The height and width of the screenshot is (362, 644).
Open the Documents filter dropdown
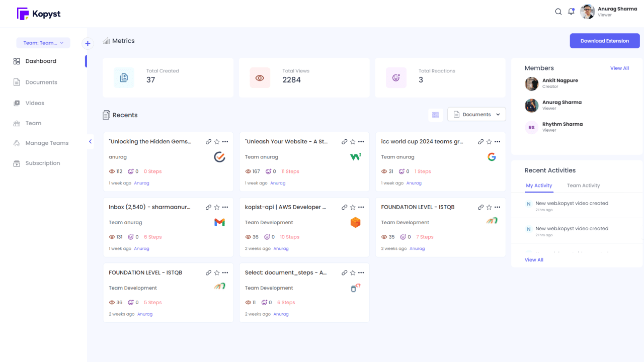[x=476, y=115]
